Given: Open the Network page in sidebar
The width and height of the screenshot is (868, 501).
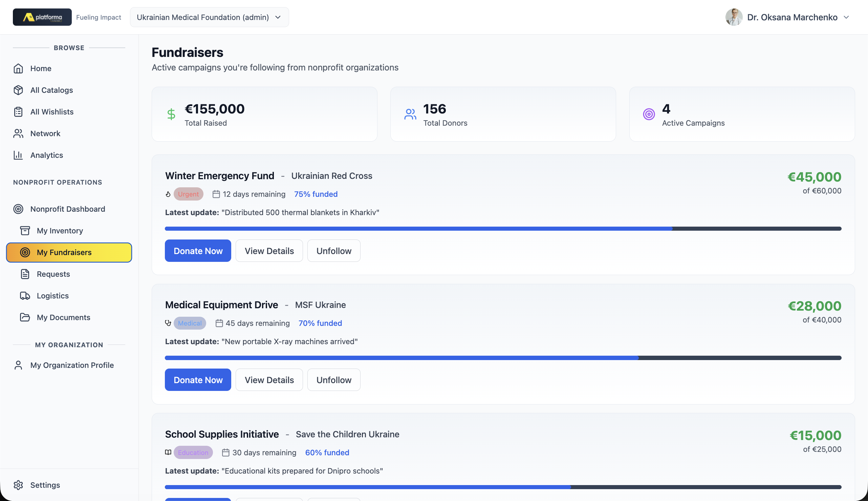Looking at the screenshot, I should [x=45, y=133].
